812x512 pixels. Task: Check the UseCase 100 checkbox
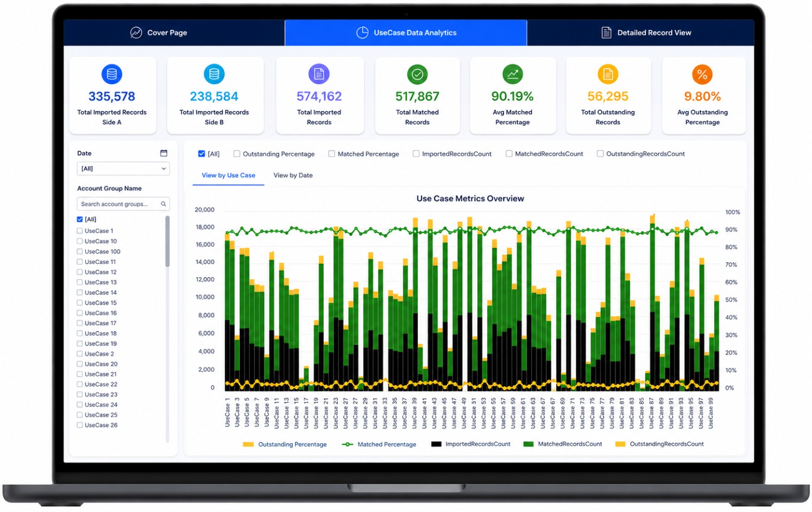(80, 251)
